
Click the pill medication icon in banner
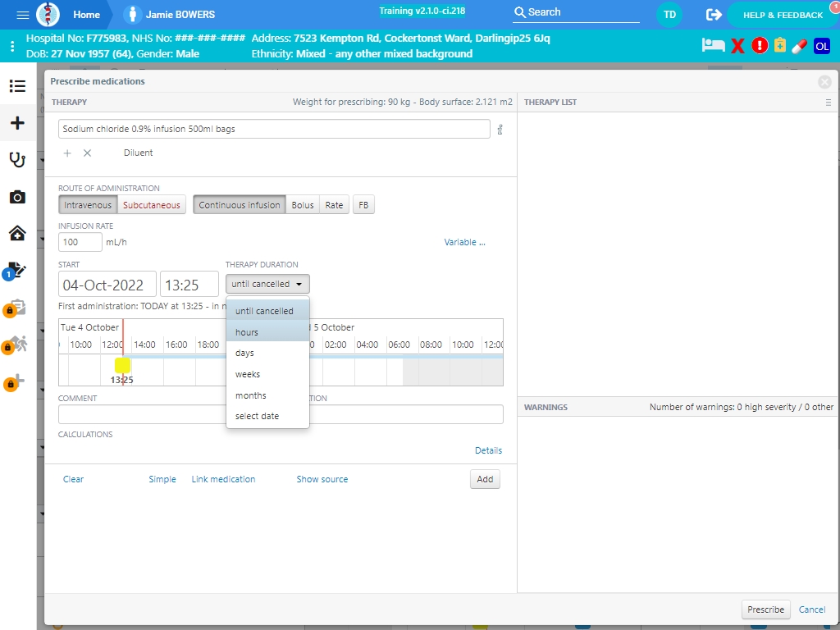coord(799,46)
